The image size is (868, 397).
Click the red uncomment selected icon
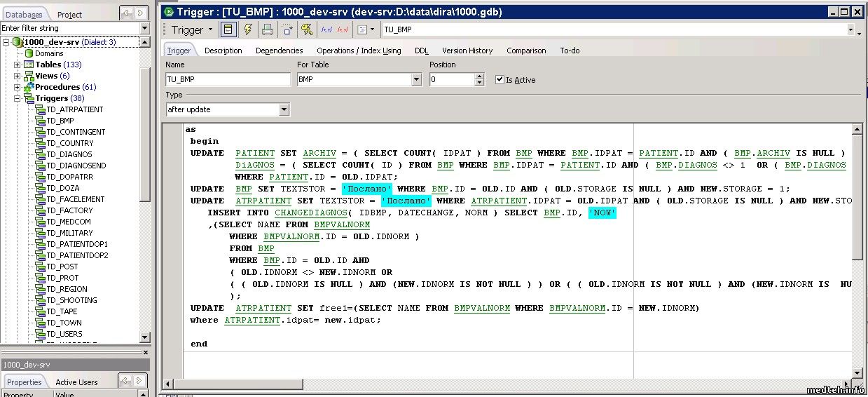pyautogui.click(x=343, y=29)
